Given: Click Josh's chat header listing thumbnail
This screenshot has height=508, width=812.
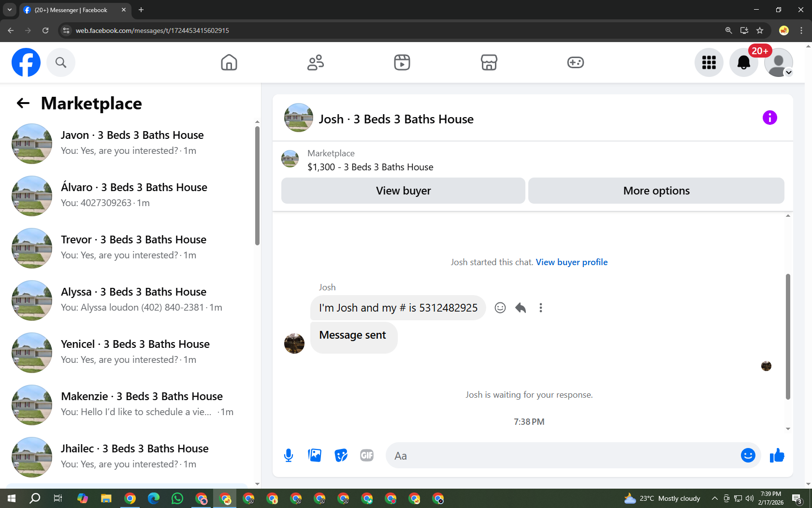Looking at the screenshot, I should click(x=299, y=118).
